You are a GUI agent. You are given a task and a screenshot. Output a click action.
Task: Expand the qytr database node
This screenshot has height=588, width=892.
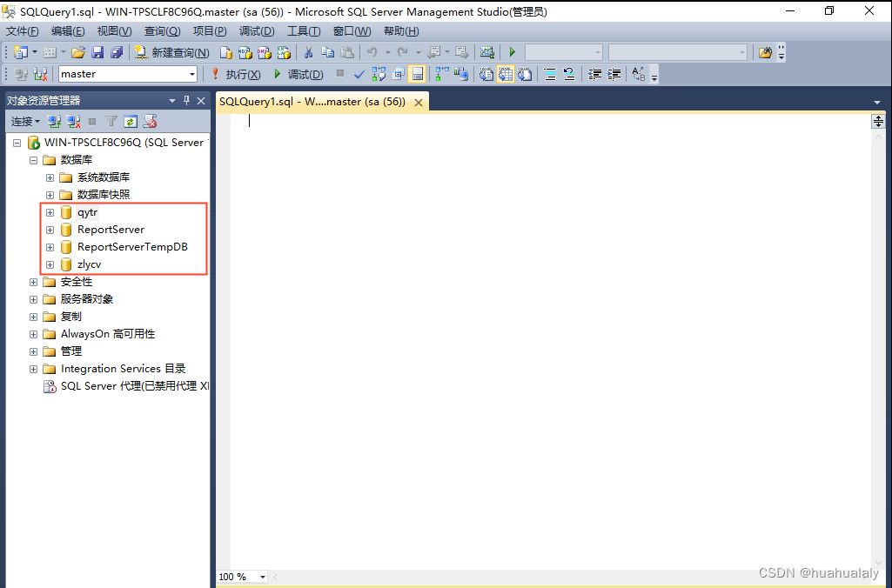coord(50,212)
